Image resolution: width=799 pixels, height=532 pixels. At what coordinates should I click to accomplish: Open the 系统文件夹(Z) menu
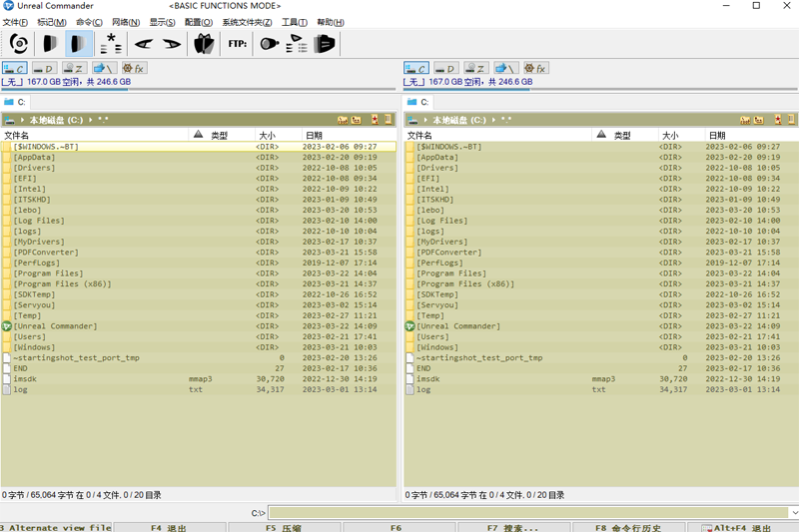click(x=247, y=22)
